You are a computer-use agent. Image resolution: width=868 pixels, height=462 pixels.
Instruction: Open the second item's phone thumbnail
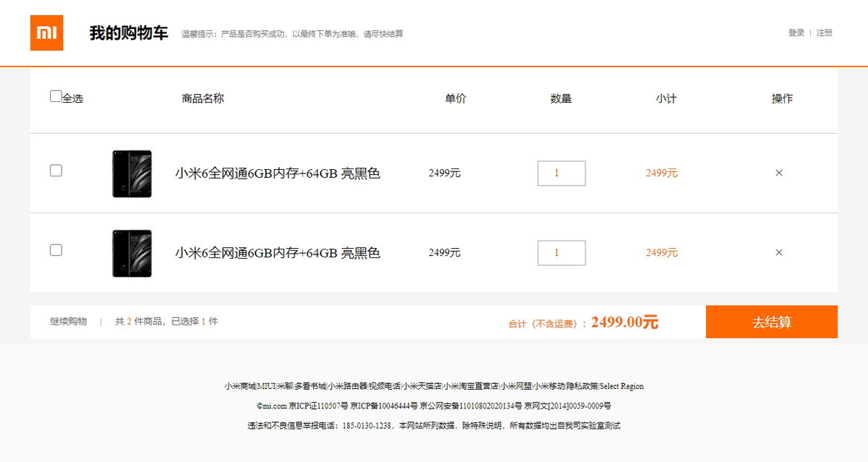coord(132,253)
